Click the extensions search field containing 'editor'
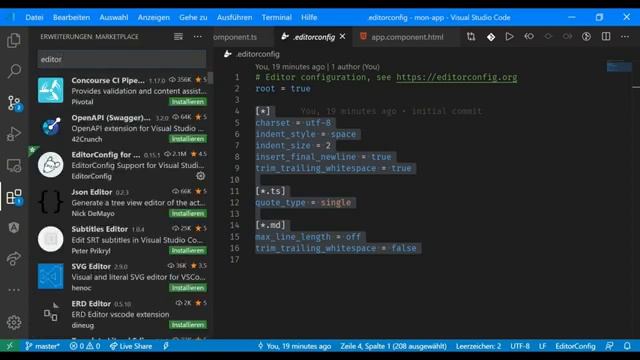Viewport: 640px width, 360px height. 122,59
